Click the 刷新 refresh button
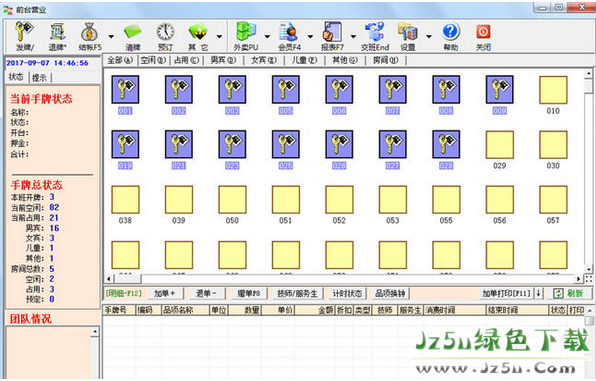 pos(569,293)
